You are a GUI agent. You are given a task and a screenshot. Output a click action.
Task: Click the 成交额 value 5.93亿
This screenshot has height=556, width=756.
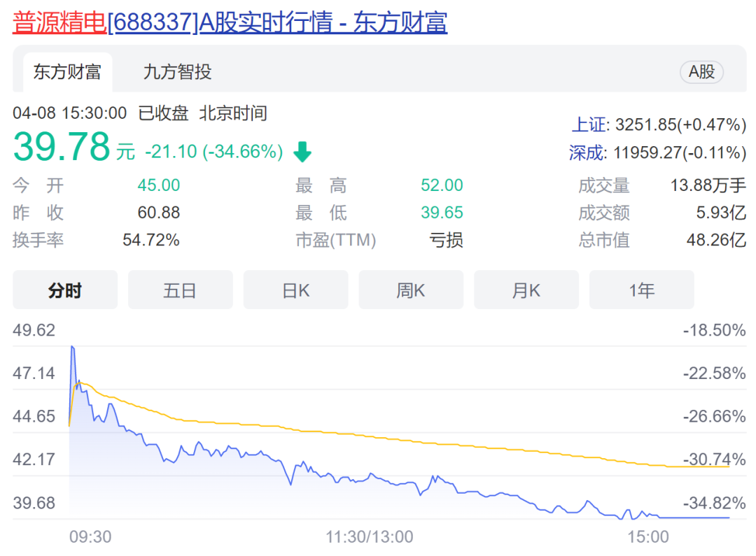pyautogui.click(x=721, y=213)
